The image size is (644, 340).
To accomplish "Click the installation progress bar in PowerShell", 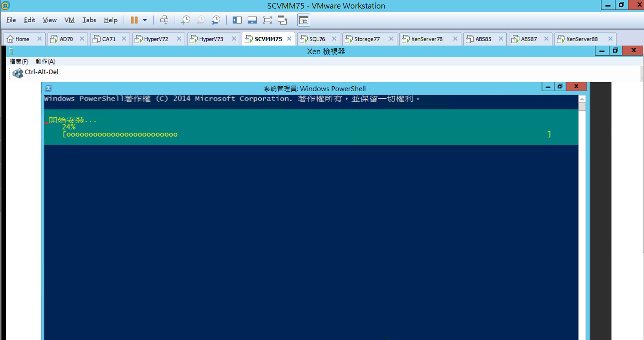I will [x=307, y=134].
